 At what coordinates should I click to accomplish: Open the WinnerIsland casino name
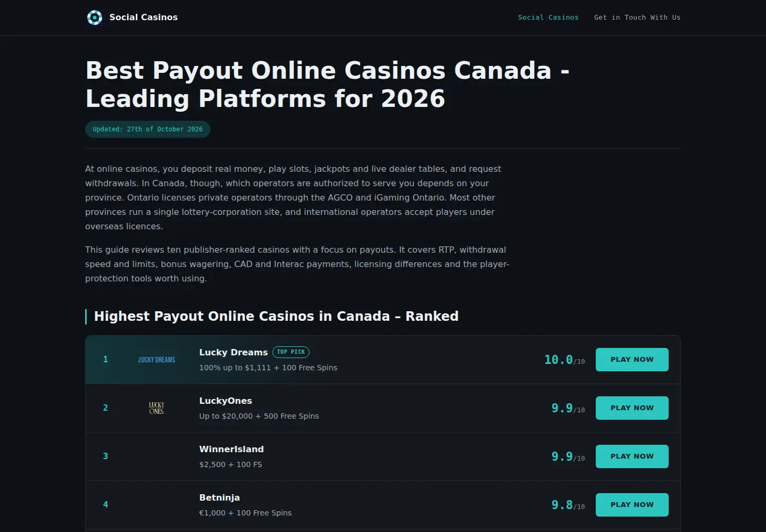231,449
